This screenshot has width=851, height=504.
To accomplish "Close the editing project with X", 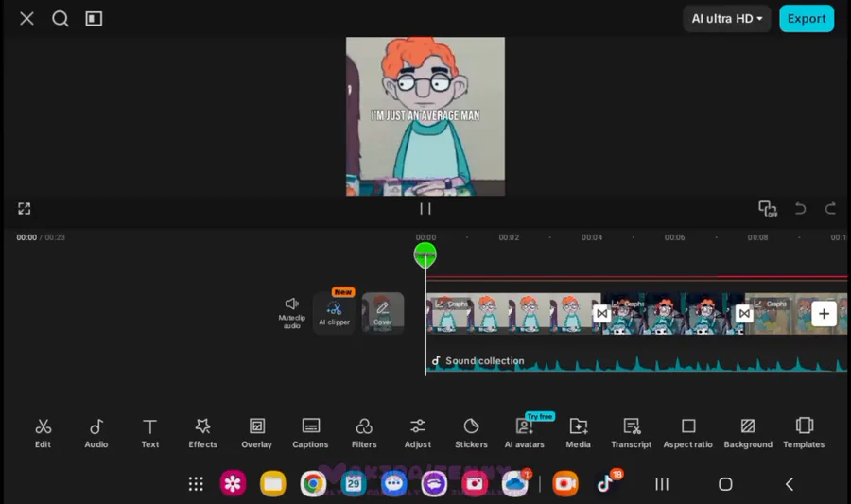I will [26, 19].
